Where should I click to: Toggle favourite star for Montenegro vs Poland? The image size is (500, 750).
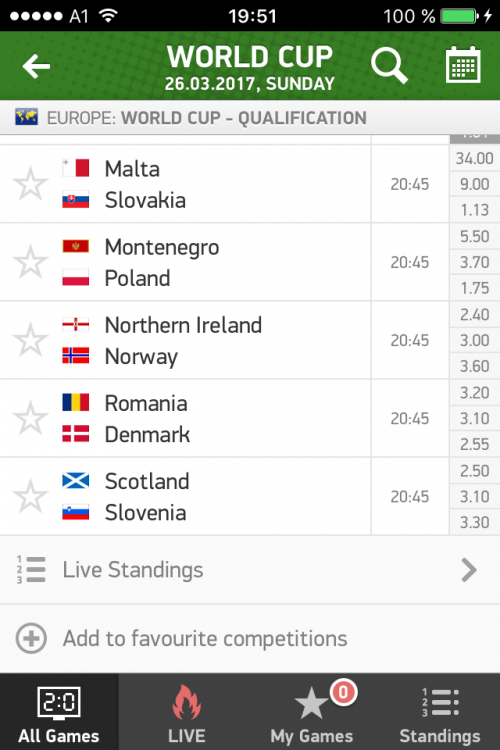[31, 262]
